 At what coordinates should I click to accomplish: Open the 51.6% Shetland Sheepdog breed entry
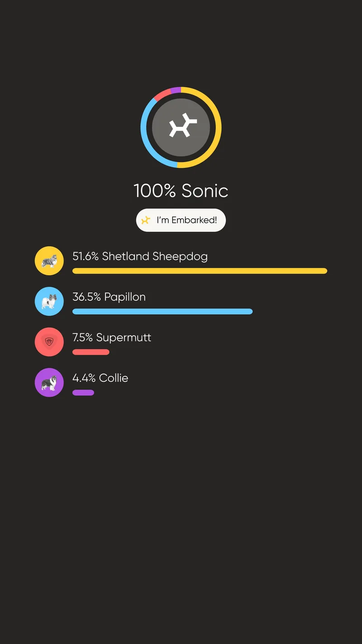pyautogui.click(x=140, y=256)
